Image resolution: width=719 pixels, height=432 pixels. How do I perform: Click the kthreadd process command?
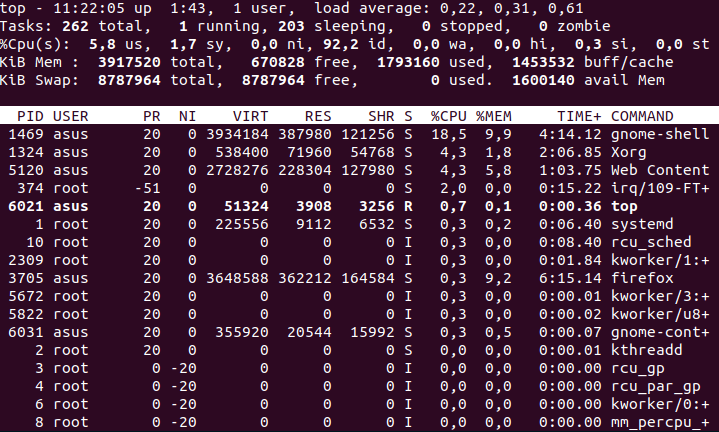[x=647, y=350]
